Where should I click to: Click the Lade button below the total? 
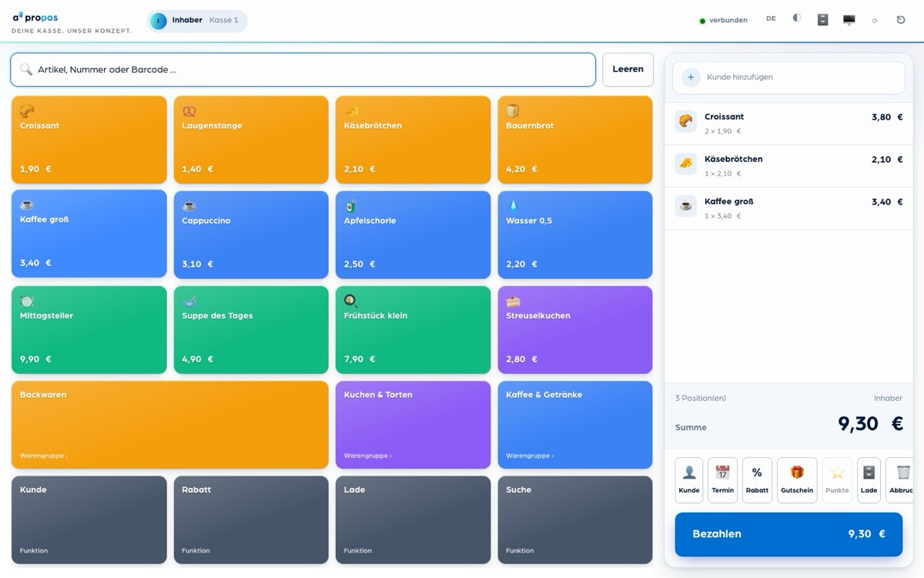coord(869,480)
